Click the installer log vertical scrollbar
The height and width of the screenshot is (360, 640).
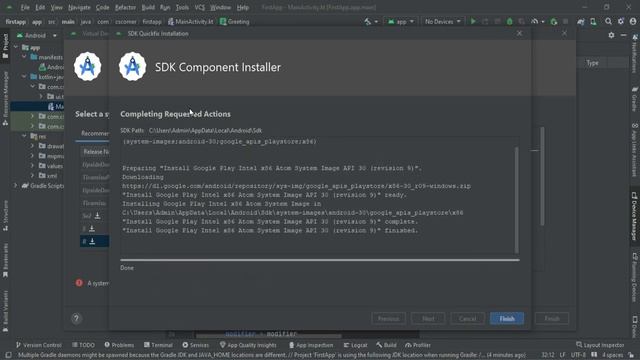[x=517, y=200]
